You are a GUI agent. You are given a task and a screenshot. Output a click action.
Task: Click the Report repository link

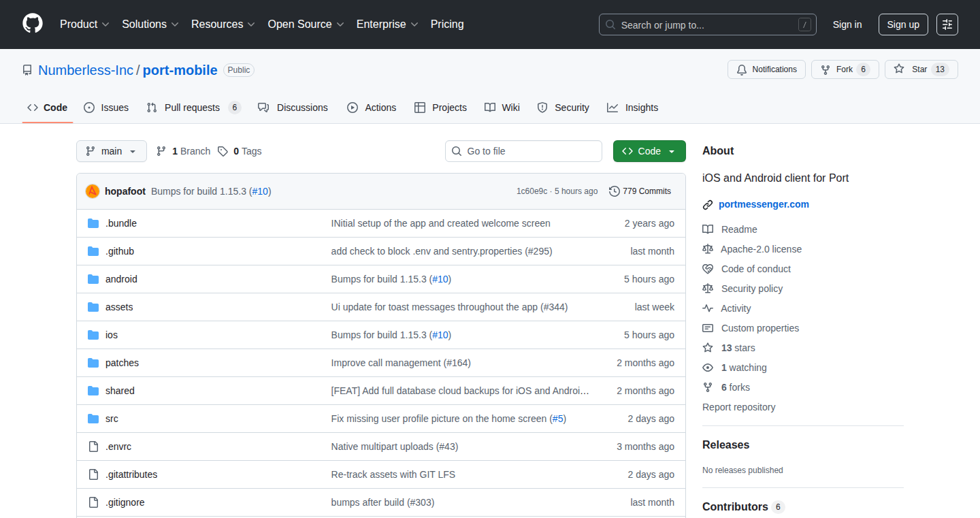pos(739,407)
